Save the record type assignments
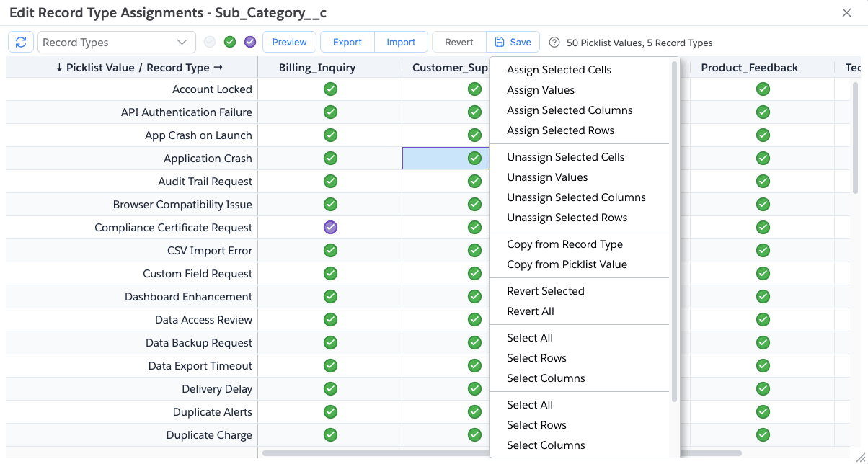 point(513,42)
